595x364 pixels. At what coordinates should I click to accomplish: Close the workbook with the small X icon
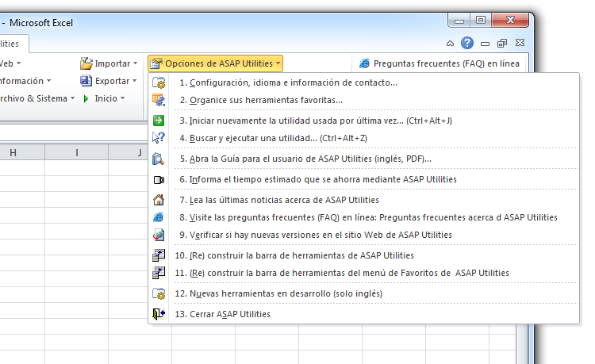pyautogui.click(x=520, y=43)
